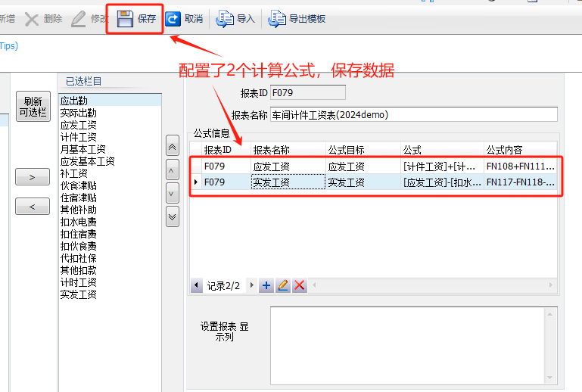
Task: Select 住宿津贴 list item
Action: [x=110, y=198]
